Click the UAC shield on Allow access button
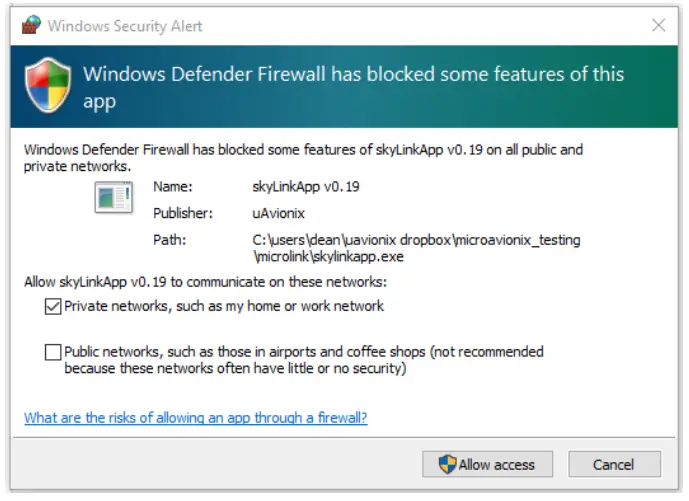The image size is (689, 501). tap(448, 464)
